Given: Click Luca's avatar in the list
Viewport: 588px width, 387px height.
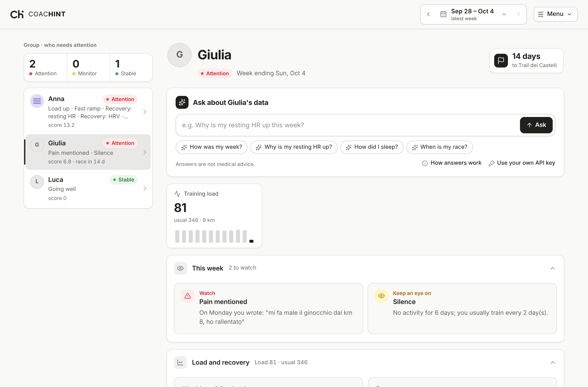Looking at the screenshot, I should click(x=37, y=182).
